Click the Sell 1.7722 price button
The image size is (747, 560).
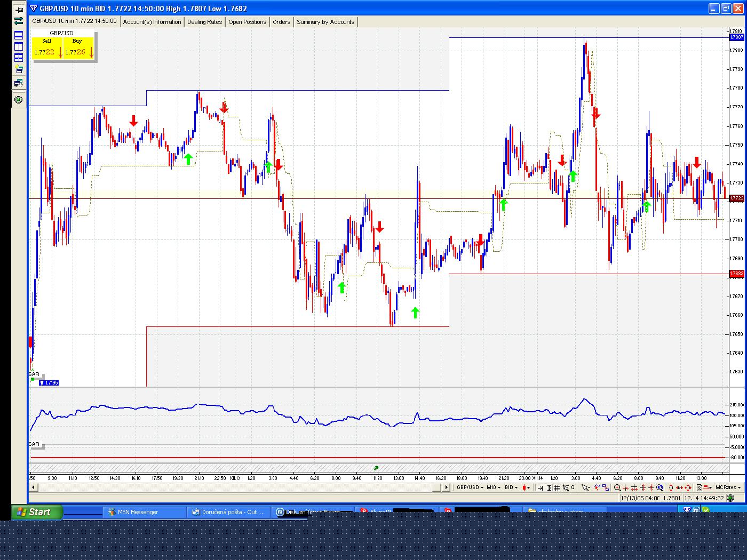pyautogui.click(x=48, y=48)
